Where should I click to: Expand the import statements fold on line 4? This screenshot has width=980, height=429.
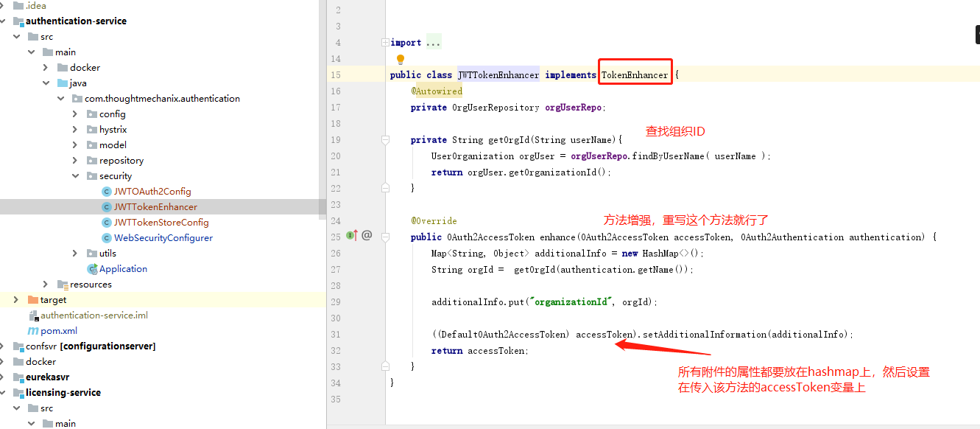click(385, 43)
